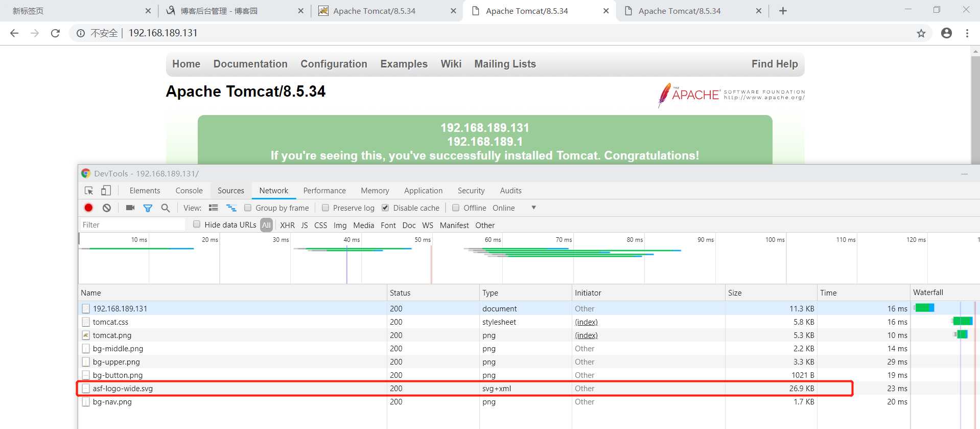Open the Examples link
The height and width of the screenshot is (429, 980).
(x=404, y=64)
